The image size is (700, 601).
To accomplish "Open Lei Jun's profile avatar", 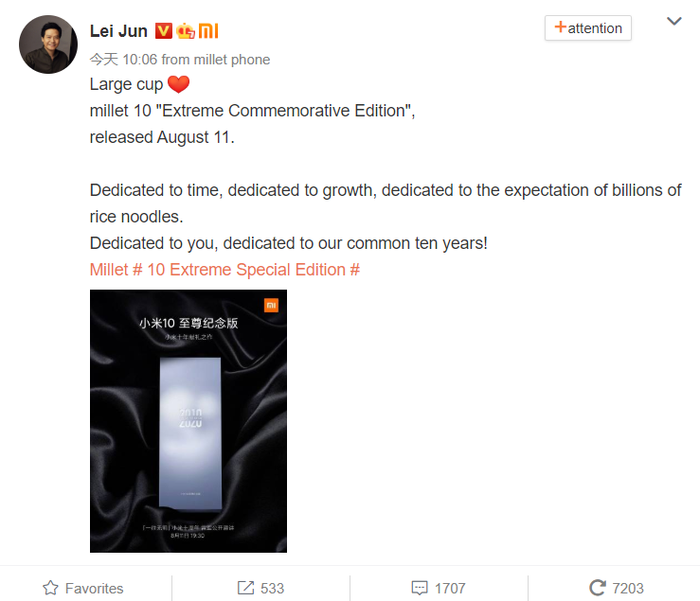I will tap(48, 44).
